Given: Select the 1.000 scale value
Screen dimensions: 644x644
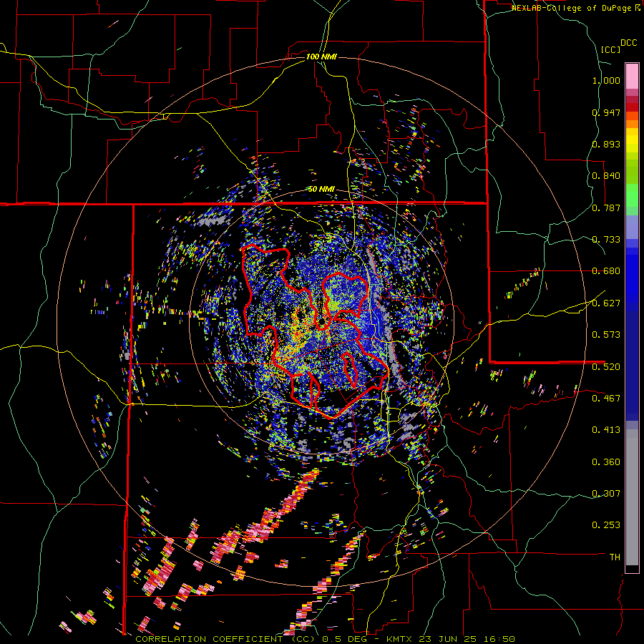Looking at the screenshot, I should [606, 80].
